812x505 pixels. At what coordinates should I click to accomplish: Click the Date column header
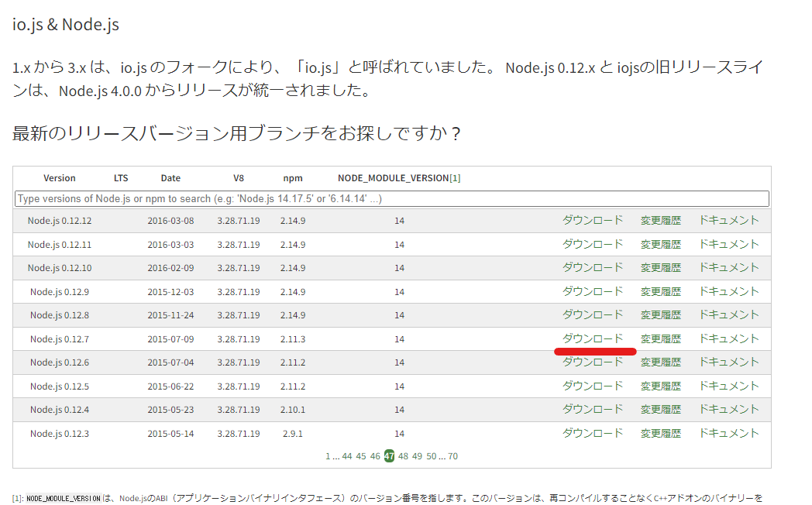coord(170,178)
